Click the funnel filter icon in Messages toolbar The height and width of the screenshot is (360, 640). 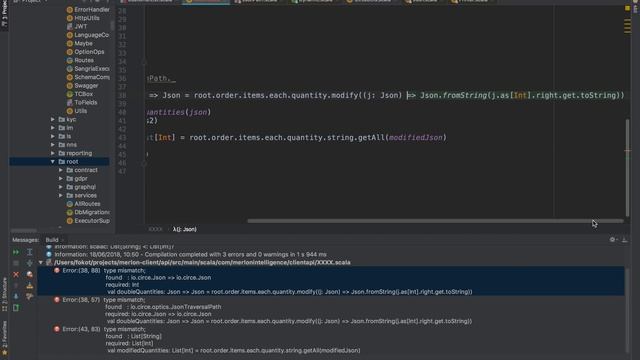tap(29, 296)
